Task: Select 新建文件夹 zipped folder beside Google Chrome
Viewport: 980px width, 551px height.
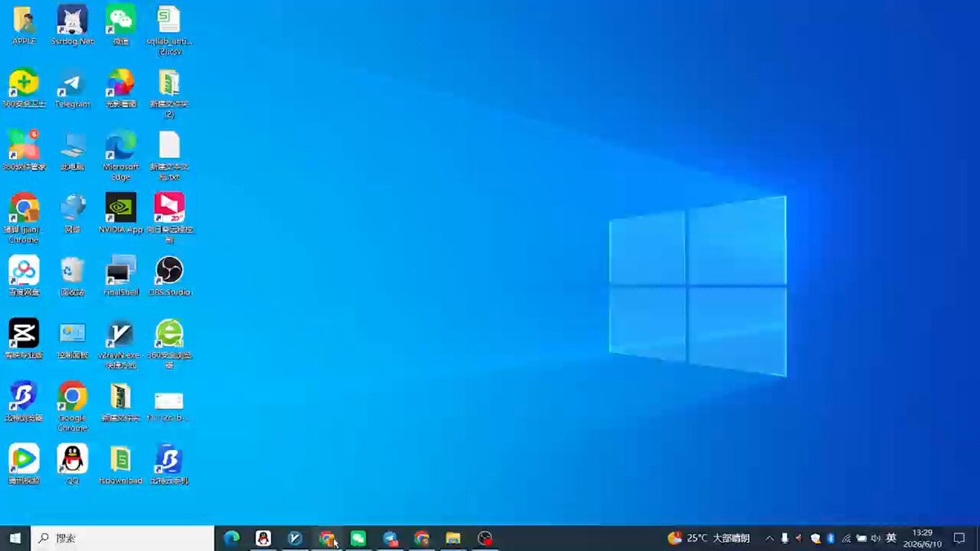Action: (121, 401)
